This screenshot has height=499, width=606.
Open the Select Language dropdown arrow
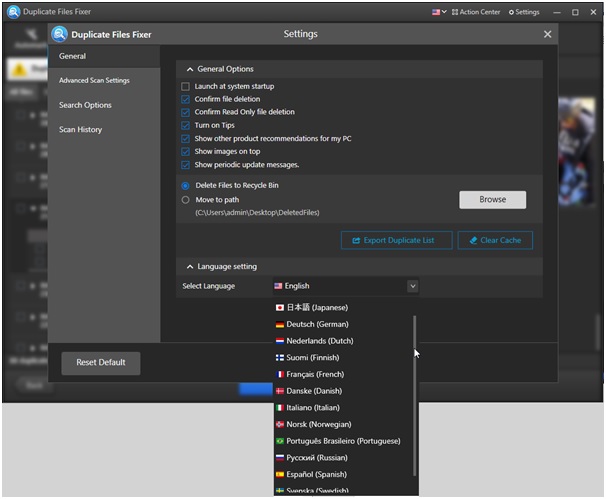click(x=413, y=286)
